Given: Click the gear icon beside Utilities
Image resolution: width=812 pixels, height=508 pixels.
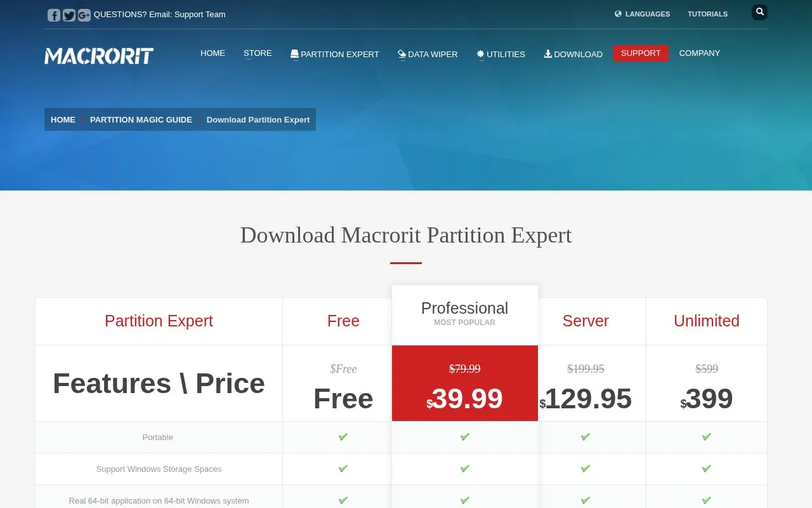Looking at the screenshot, I should click(481, 54).
